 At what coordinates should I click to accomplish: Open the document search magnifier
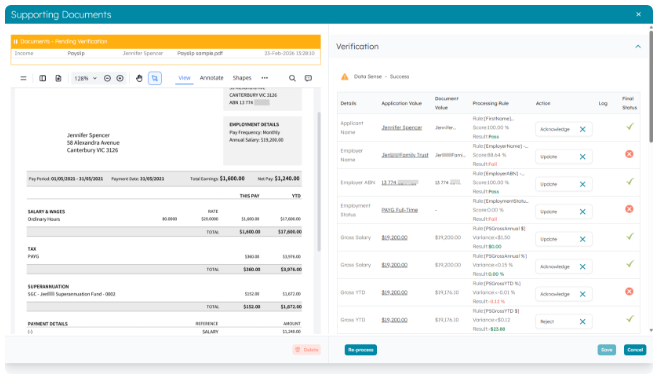pos(292,78)
